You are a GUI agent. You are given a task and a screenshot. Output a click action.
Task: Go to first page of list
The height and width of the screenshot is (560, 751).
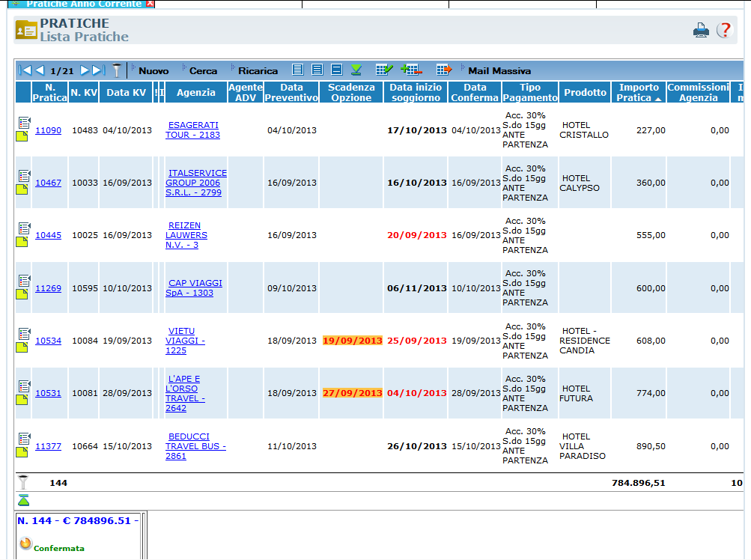[25, 70]
